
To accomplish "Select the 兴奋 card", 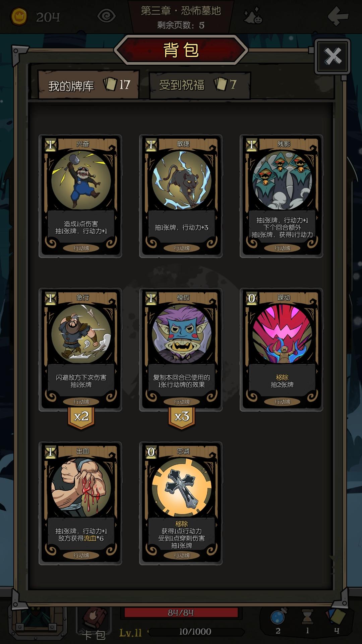I will [80, 196].
